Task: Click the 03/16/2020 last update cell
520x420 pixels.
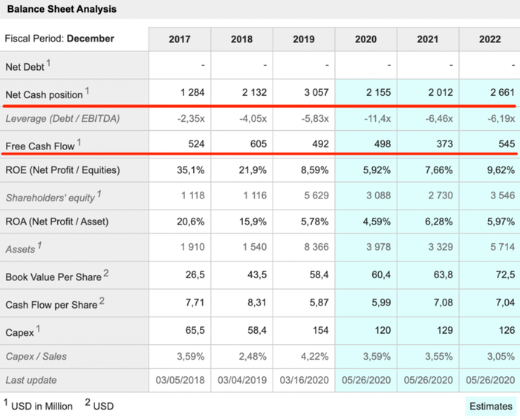Action: pyautogui.click(x=304, y=380)
